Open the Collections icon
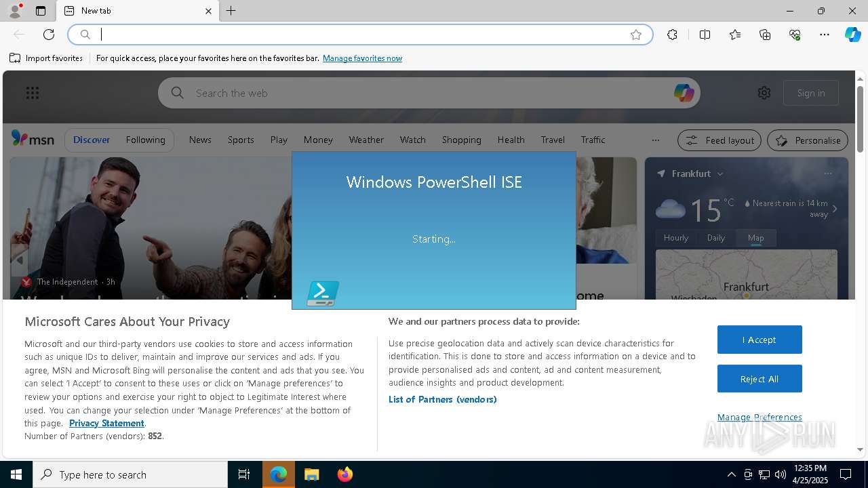The image size is (868, 488). coord(765,35)
